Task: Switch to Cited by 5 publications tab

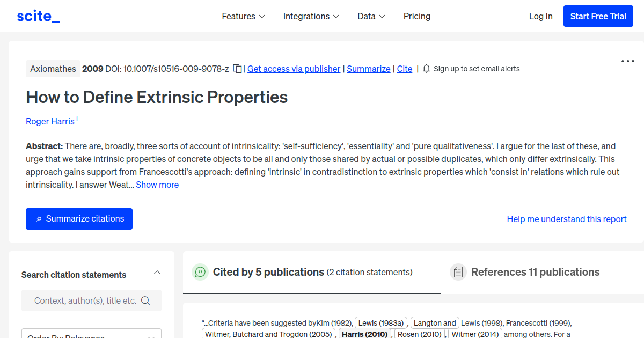Action: [x=312, y=272]
